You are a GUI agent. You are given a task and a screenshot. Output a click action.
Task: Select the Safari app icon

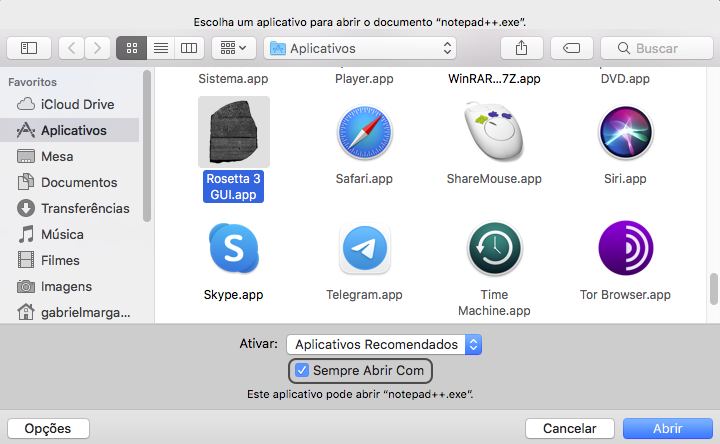pos(364,132)
